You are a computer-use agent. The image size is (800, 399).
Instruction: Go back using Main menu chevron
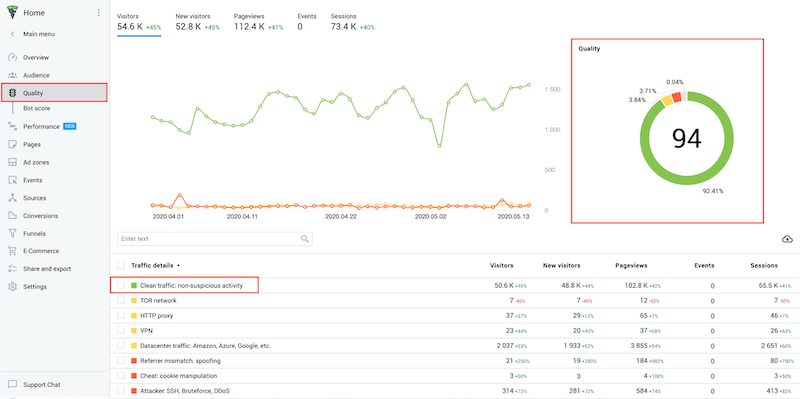pos(13,34)
